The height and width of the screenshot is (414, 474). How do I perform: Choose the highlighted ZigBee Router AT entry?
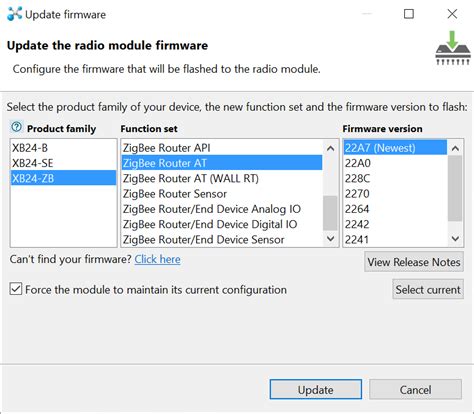(x=222, y=163)
